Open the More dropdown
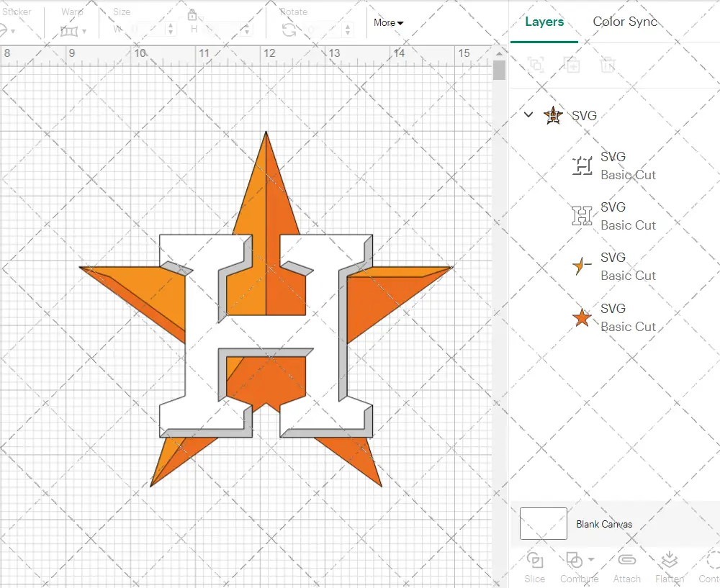Image resolution: width=720 pixels, height=588 pixels. coord(387,23)
